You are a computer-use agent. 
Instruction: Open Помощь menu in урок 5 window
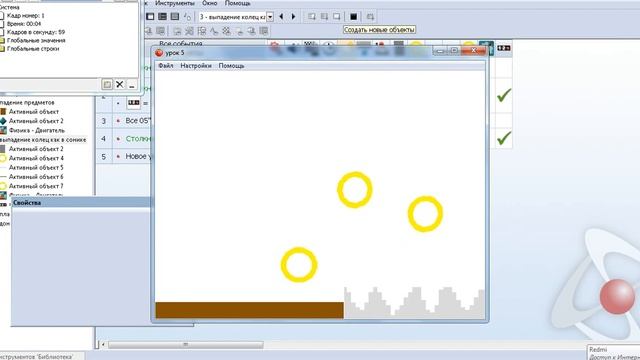231,66
